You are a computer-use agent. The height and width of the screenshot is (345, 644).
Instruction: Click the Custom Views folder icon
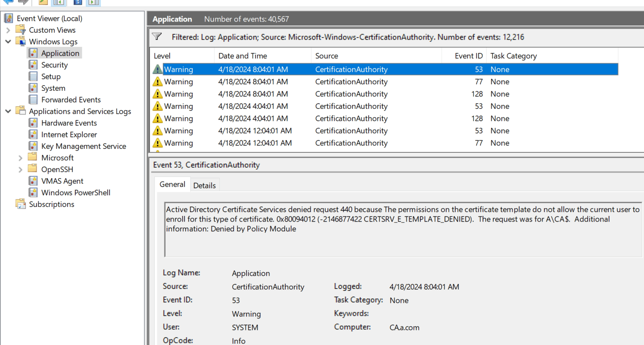click(21, 30)
